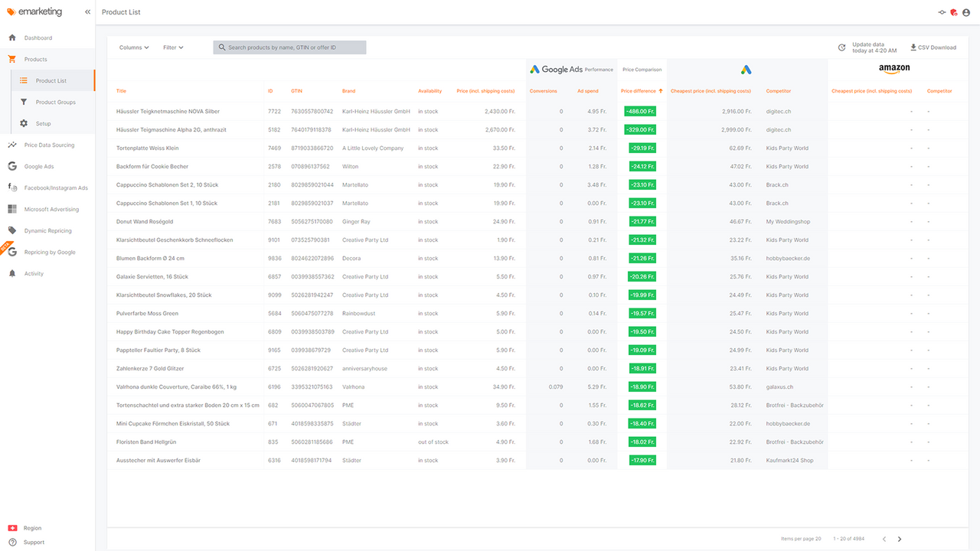
Task: Collapse the sidebar with the double chevron
Action: coord(87,12)
